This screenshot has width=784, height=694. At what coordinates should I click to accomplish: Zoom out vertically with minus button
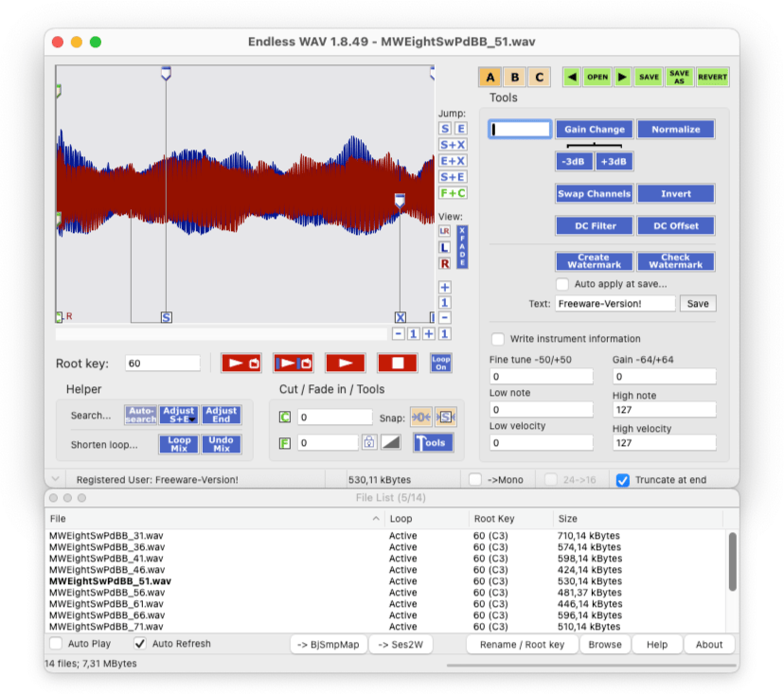[444, 317]
